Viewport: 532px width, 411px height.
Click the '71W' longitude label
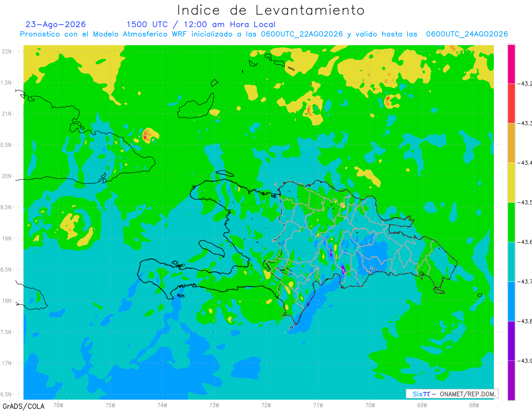pos(318,405)
